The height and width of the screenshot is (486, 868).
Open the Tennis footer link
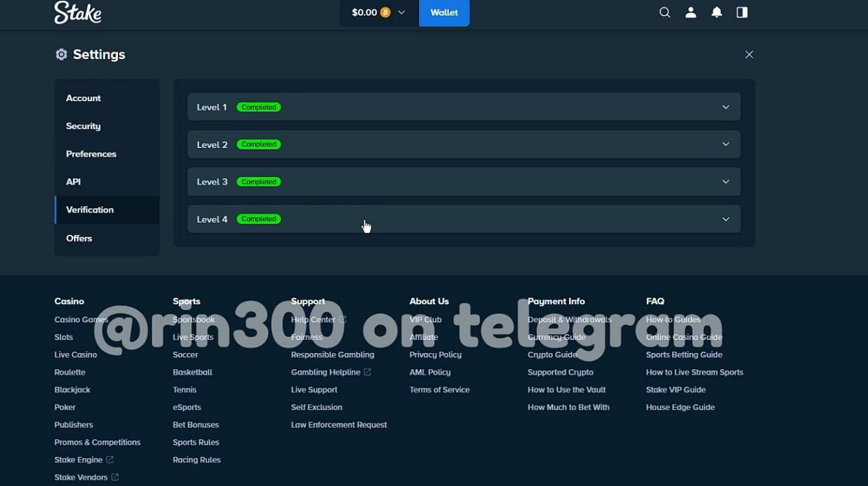[x=184, y=390]
